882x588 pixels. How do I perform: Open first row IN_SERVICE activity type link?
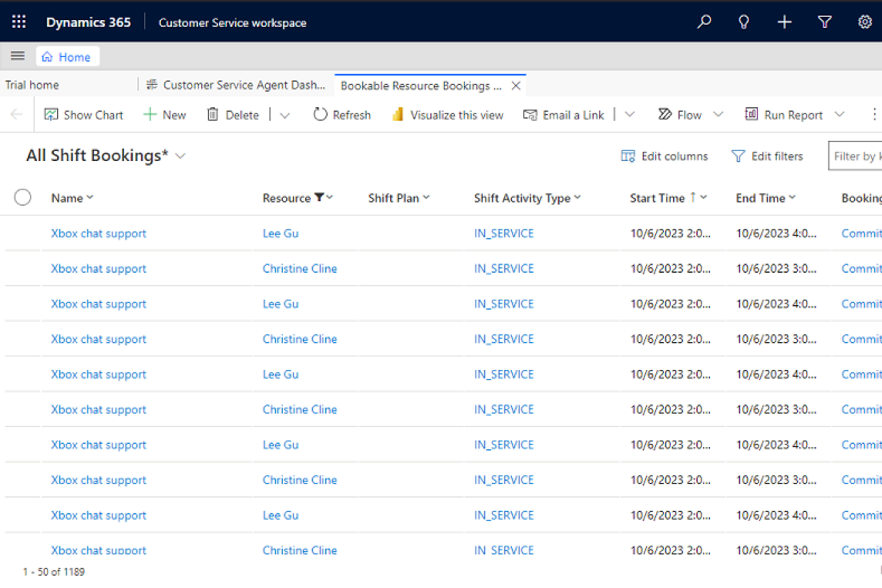pos(504,233)
